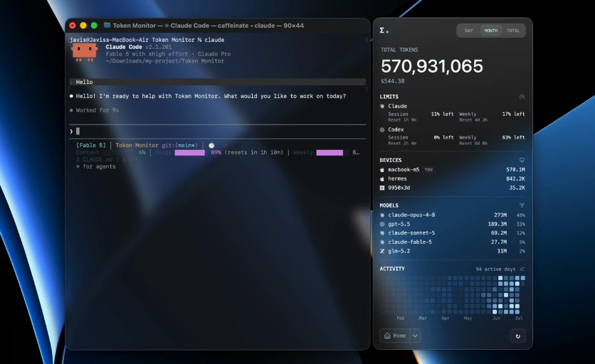Click the git:(main*) branch label

[x=179, y=145]
